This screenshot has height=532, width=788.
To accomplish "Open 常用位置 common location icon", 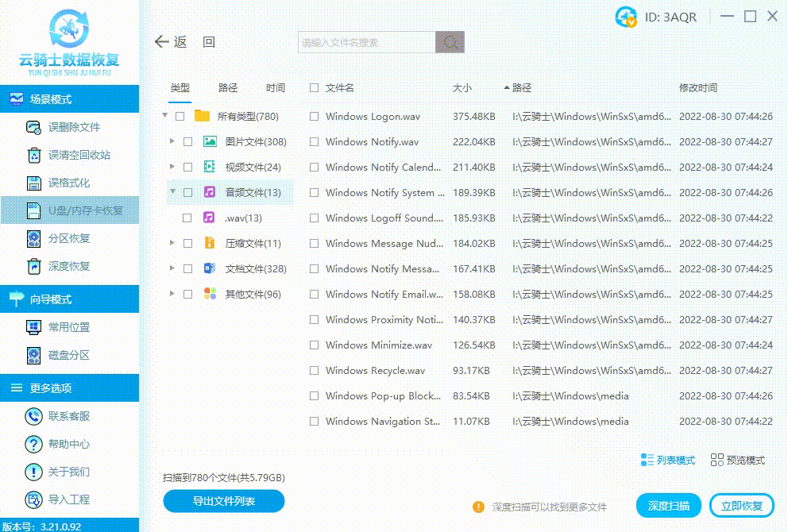I will [x=33, y=328].
